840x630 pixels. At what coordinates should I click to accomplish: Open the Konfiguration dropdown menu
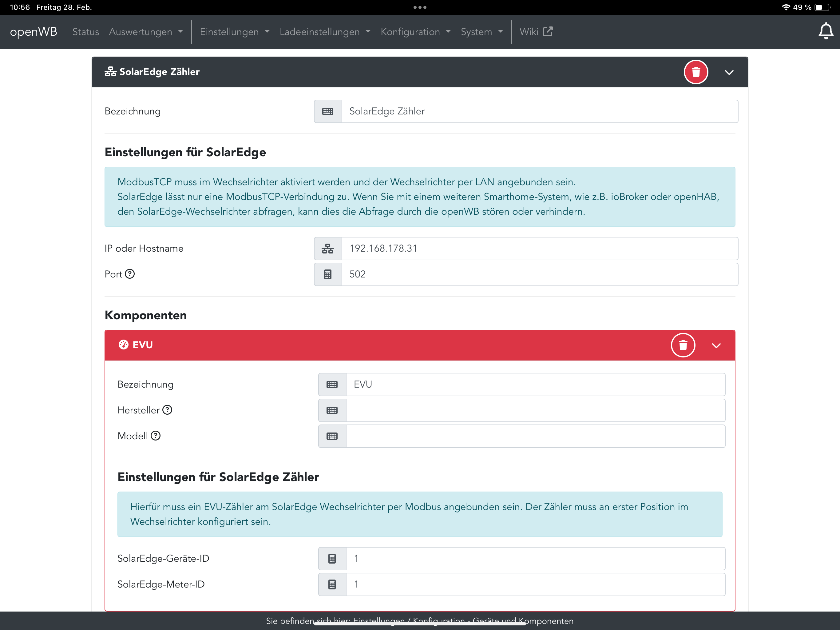pos(415,32)
